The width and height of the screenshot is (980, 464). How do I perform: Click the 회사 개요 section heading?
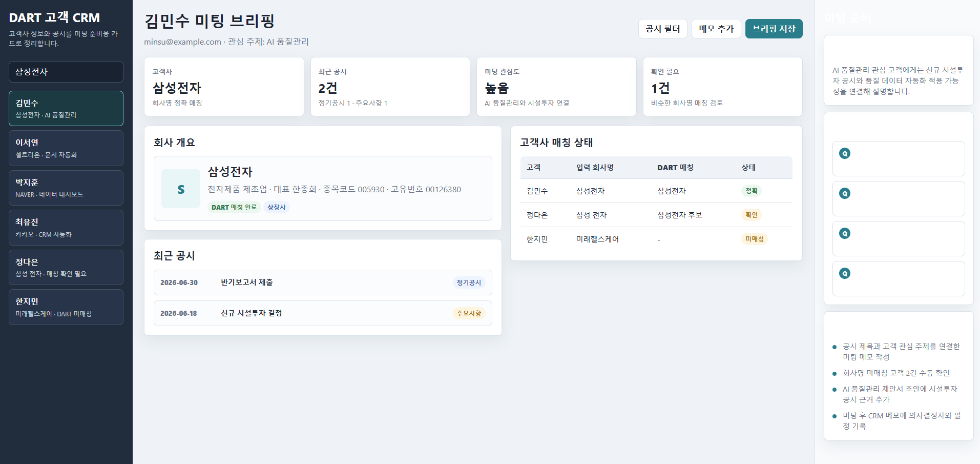174,143
